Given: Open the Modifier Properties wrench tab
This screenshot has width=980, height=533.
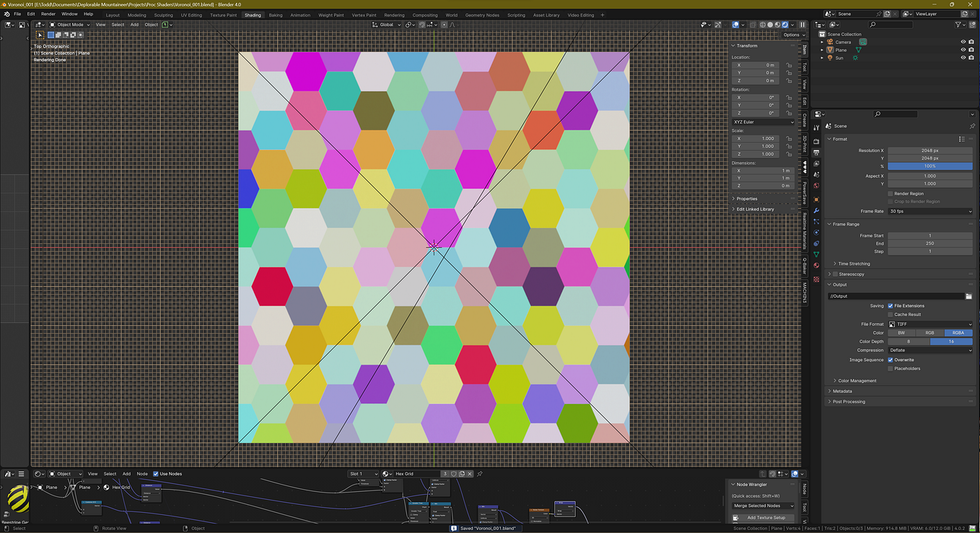Looking at the screenshot, I should click(816, 211).
